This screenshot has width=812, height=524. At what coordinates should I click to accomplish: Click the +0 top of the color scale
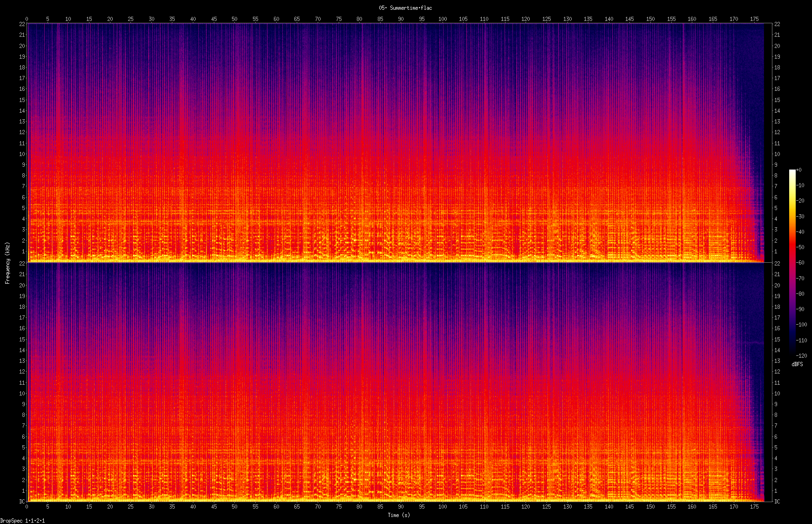click(x=798, y=170)
